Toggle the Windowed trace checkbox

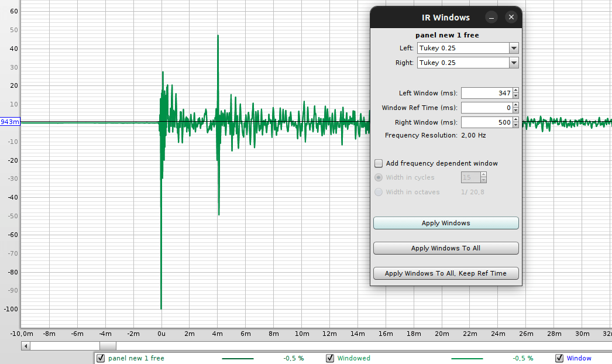pyautogui.click(x=330, y=358)
